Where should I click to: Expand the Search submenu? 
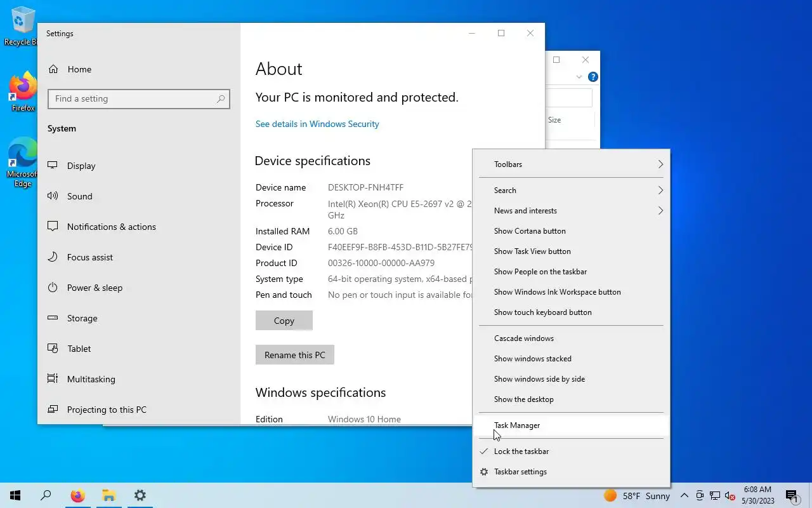tap(571, 190)
